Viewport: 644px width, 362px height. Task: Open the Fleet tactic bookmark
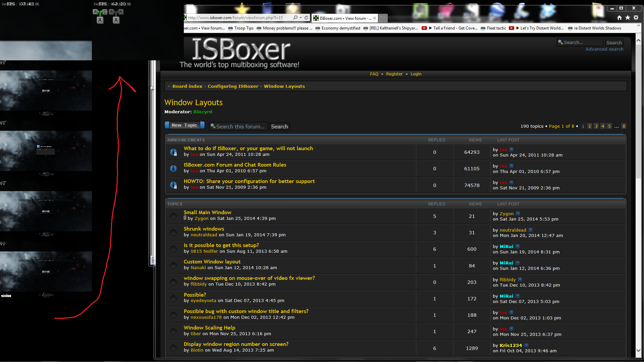pos(493,28)
